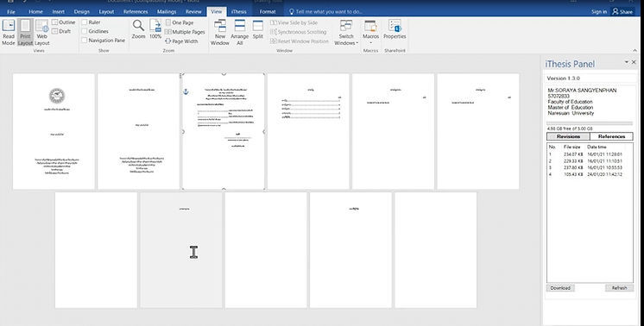Viewport: 644px width, 326px height.
Task: Open the References ribbon tab
Action: tap(136, 11)
